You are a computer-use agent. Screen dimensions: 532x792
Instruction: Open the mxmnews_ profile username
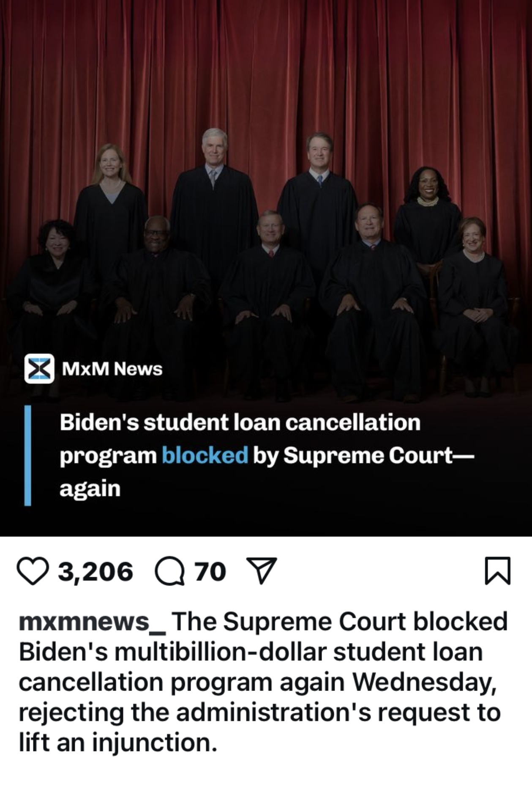(93, 622)
